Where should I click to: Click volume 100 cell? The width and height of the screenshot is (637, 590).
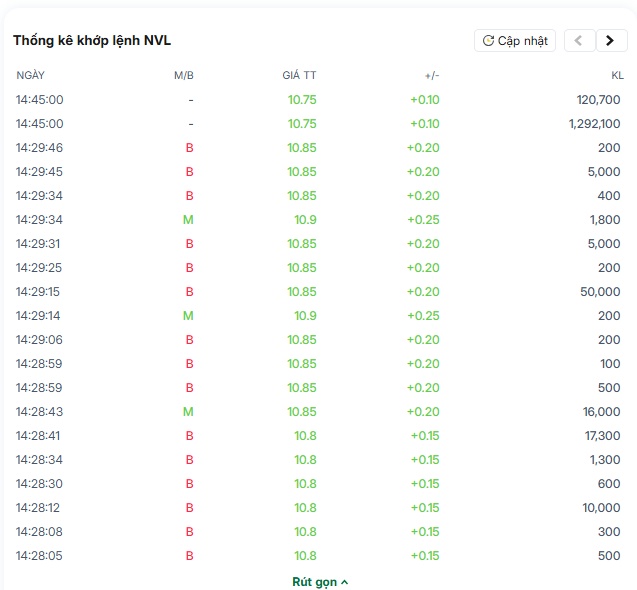point(610,363)
